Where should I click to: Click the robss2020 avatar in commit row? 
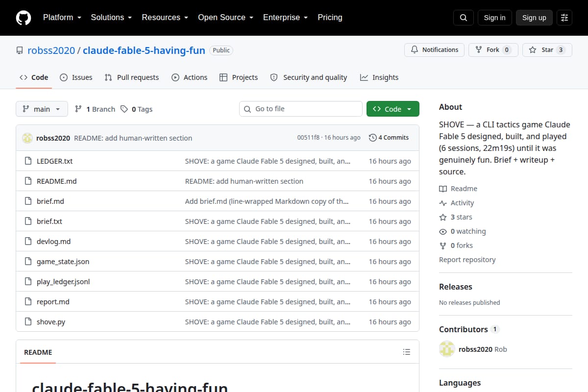(x=27, y=138)
